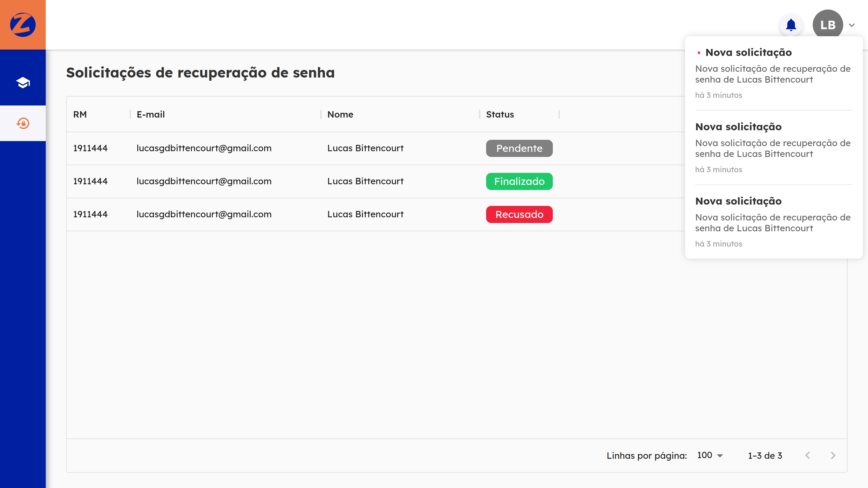The image size is (868, 488).
Task: Select the password recovery sidebar icon
Action: coord(23,123)
